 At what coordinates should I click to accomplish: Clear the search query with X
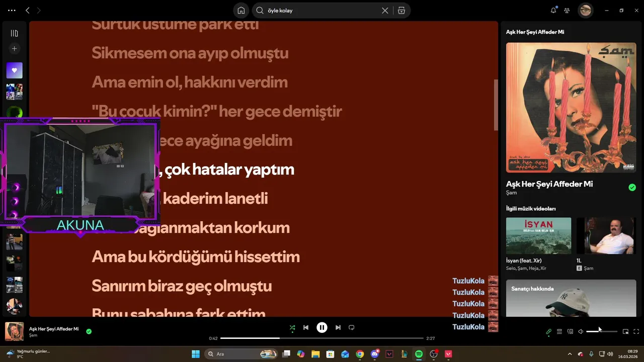(x=385, y=10)
